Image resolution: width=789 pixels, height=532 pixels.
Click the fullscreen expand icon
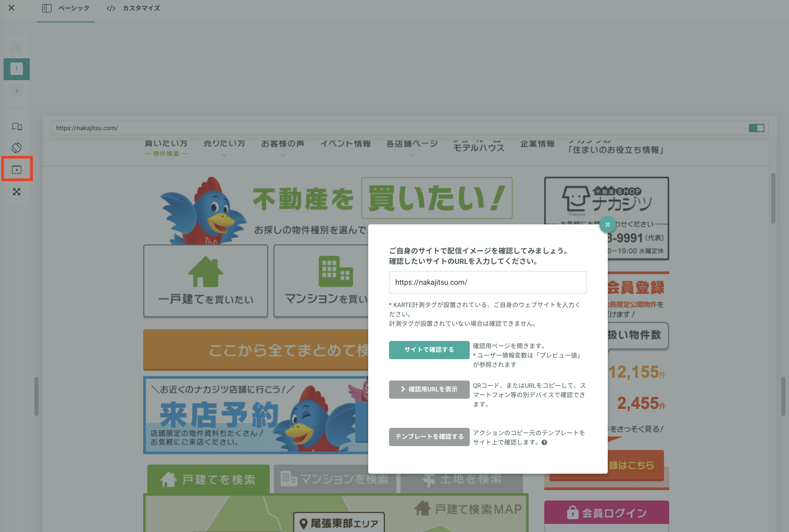[17, 192]
